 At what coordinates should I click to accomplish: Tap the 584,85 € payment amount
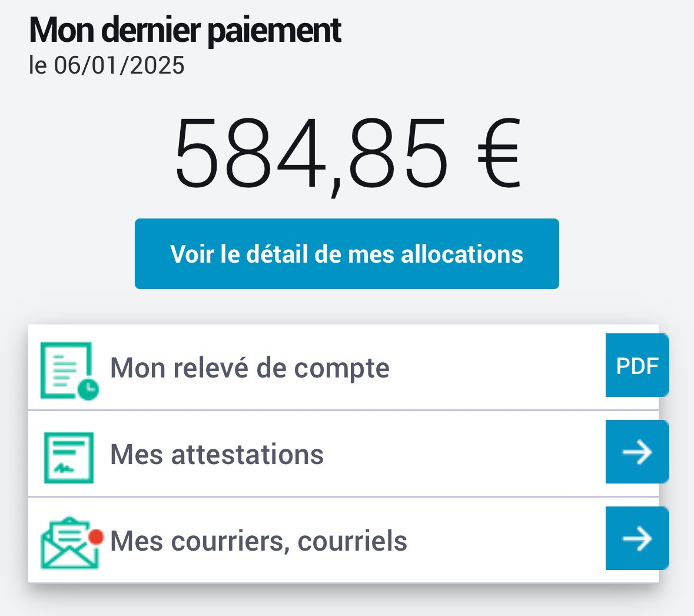pyautogui.click(x=347, y=155)
